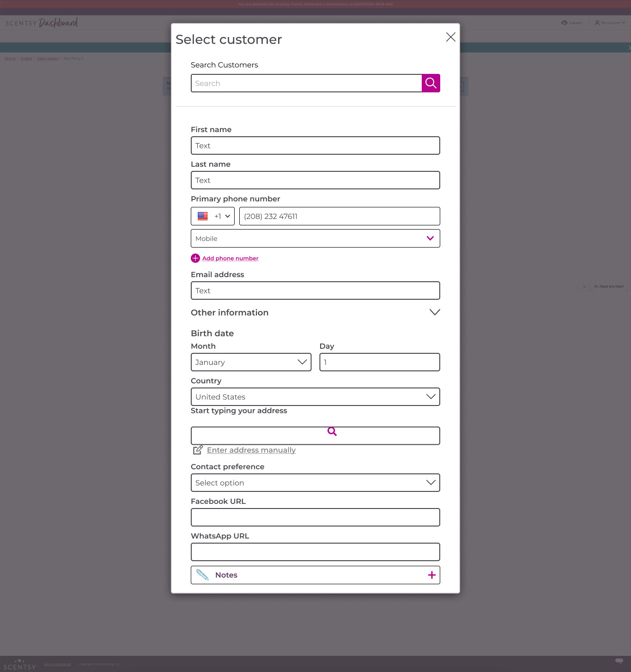Click the primary phone number field
631x672 pixels.
coord(340,216)
